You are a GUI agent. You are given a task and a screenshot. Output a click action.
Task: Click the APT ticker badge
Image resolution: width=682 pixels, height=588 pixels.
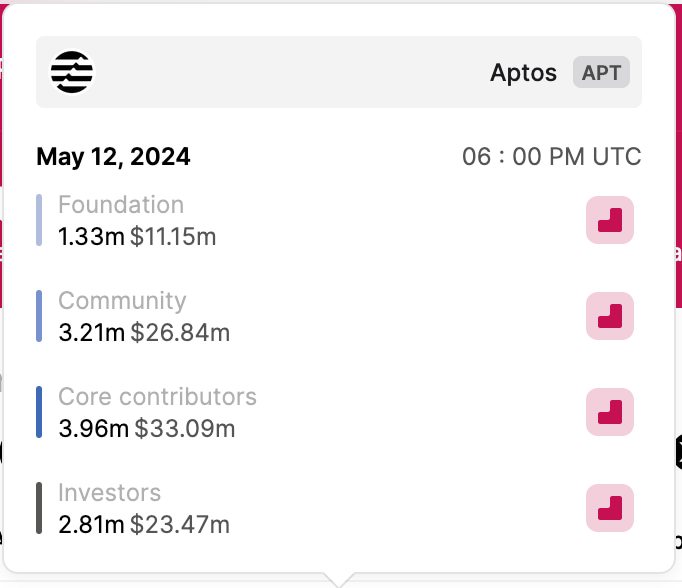tap(601, 73)
